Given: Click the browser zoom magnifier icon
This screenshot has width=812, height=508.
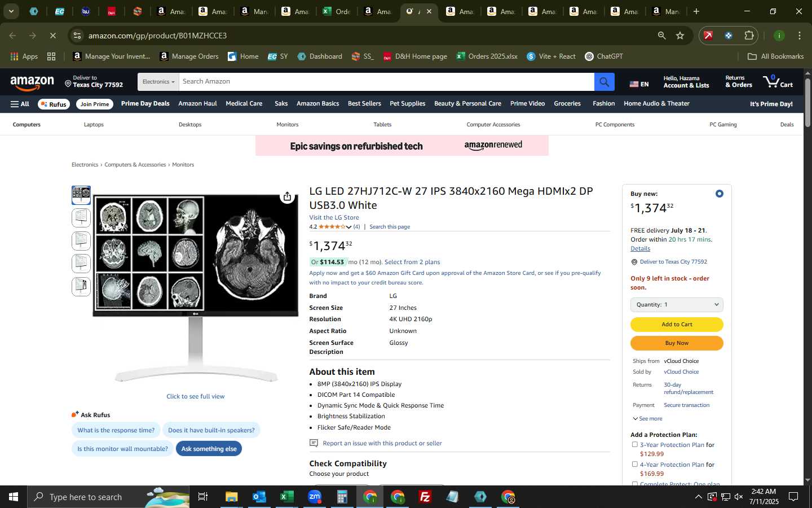Looking at the screenshot, I should tap(661, 36).
